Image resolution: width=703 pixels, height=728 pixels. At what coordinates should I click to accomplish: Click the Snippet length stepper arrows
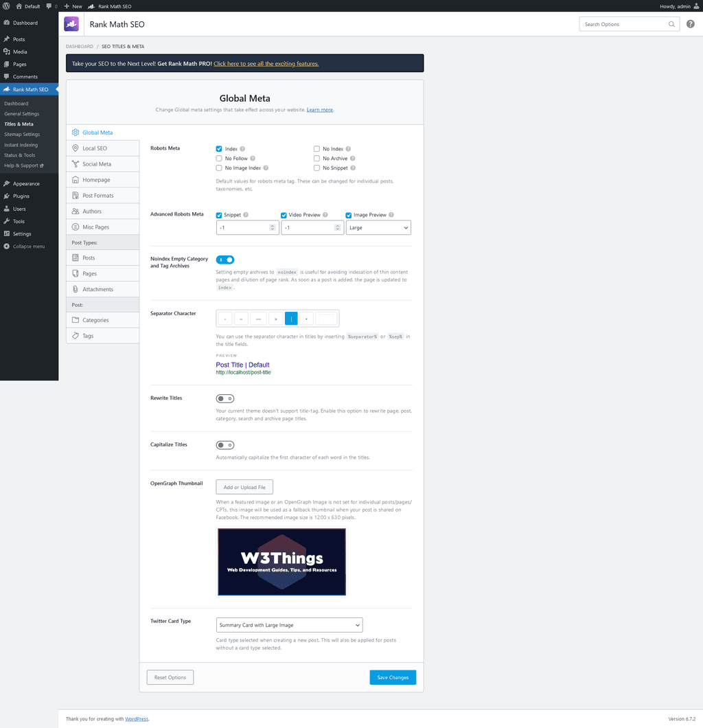point(273,227)
